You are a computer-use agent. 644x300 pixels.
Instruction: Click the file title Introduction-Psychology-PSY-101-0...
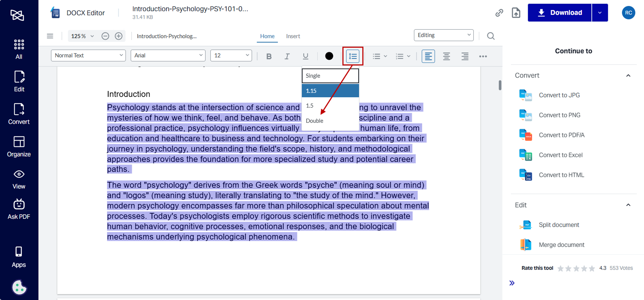pyautogui.click(x=190, y=9)
